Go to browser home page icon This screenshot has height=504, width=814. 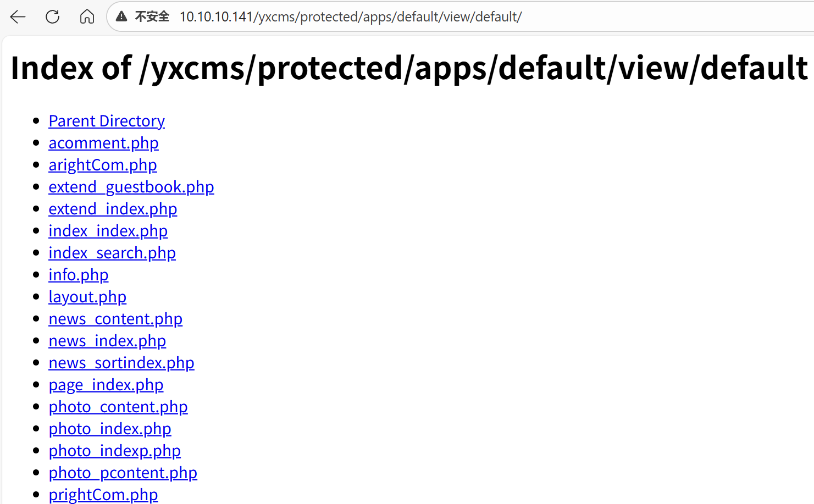coord(87,17)
